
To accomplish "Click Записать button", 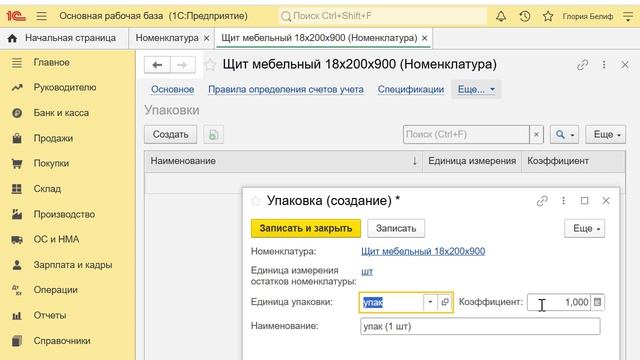I will point(396,228).
